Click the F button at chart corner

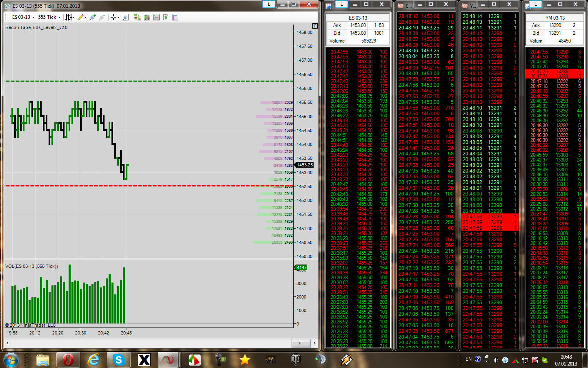tap(315, 26)
